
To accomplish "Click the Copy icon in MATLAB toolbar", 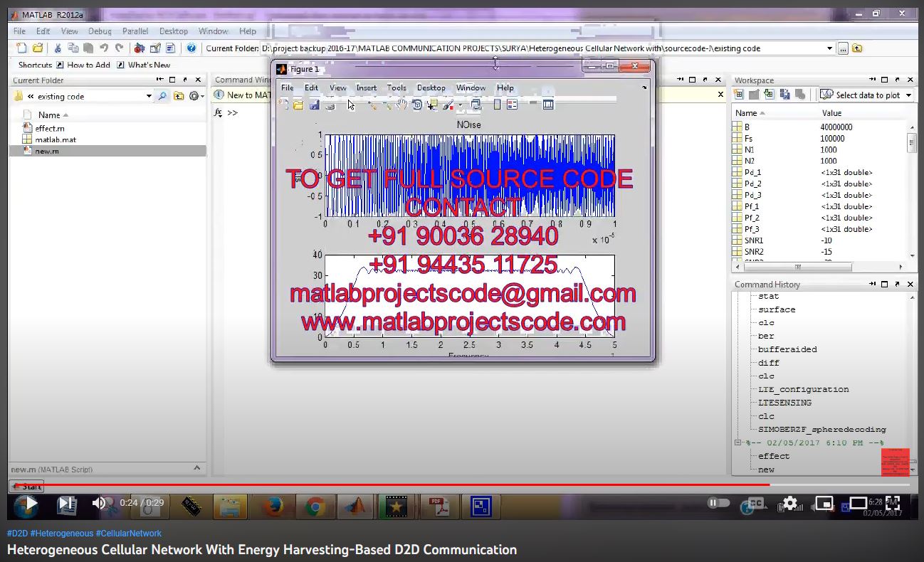I will tap(73, 48).
